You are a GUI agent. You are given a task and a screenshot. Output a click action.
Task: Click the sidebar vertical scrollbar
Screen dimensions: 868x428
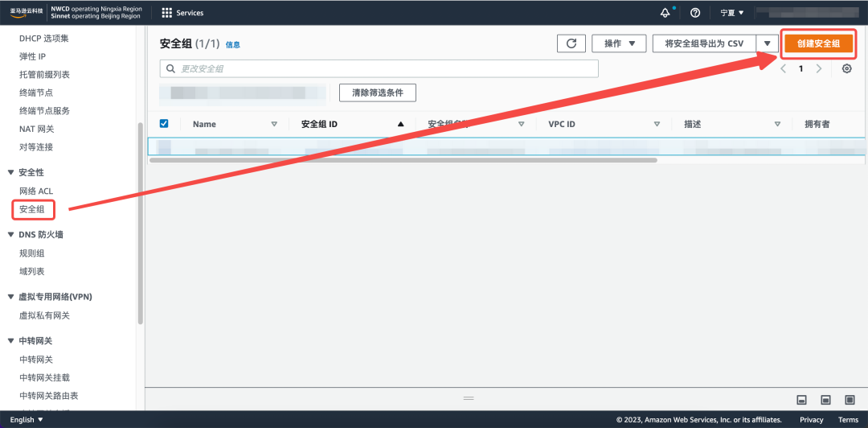[x=141, y=223]
